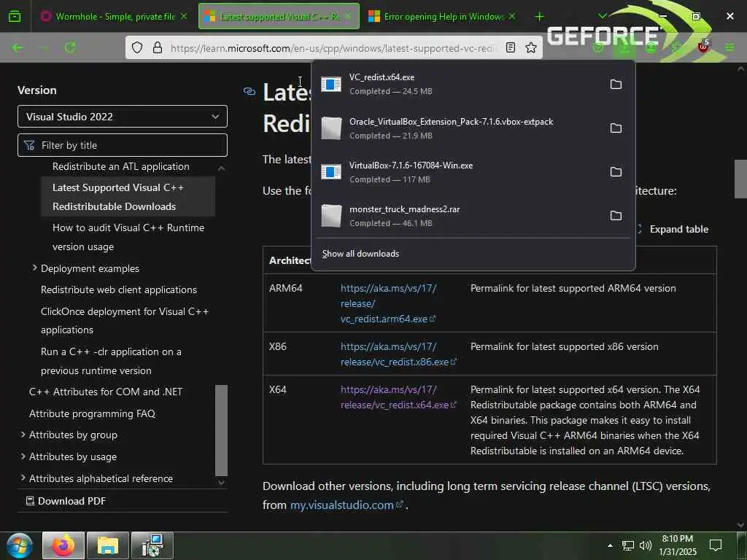Open new tab with plus button
The width and height of the screenshot is (747, 560).
click(x=539, y=17)
